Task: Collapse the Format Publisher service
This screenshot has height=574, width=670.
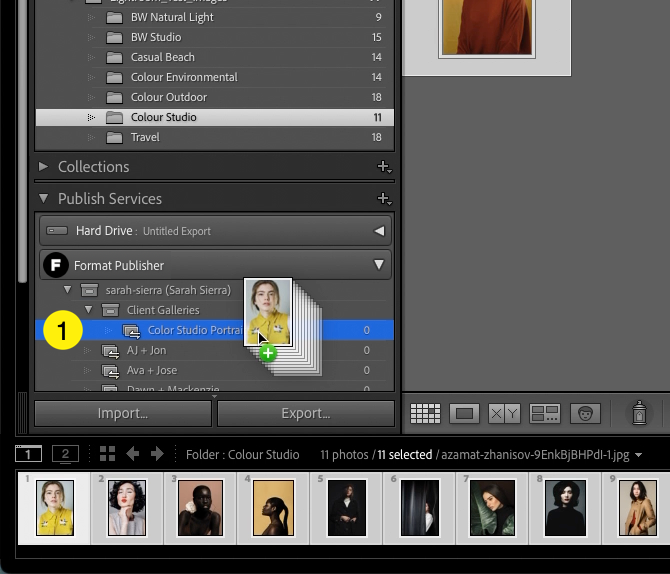Action: coord(379,266)
